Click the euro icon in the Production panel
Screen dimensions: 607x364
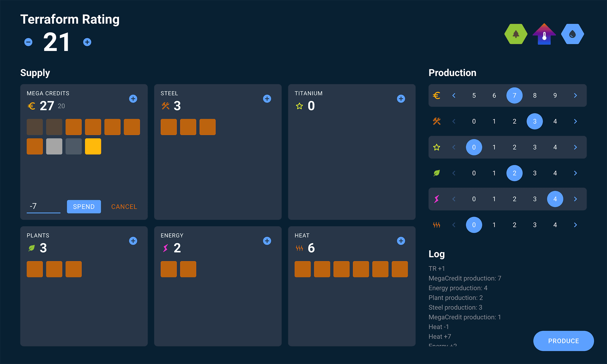point(436,96)
